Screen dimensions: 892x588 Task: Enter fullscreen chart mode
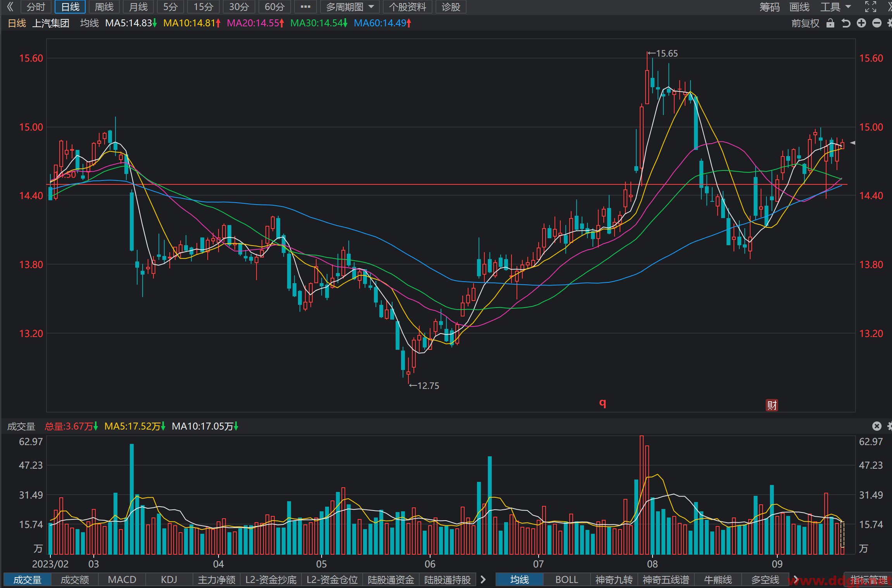[x=871, y=7]
